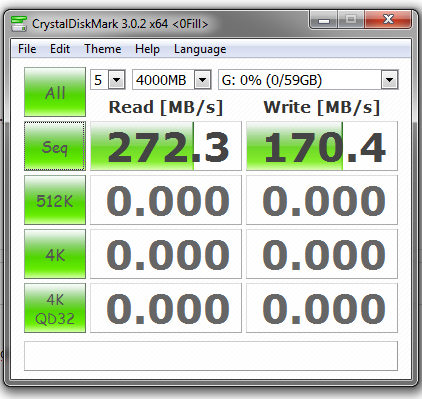Open the Help menu
The image size is (422, 399).
[147, 49]
